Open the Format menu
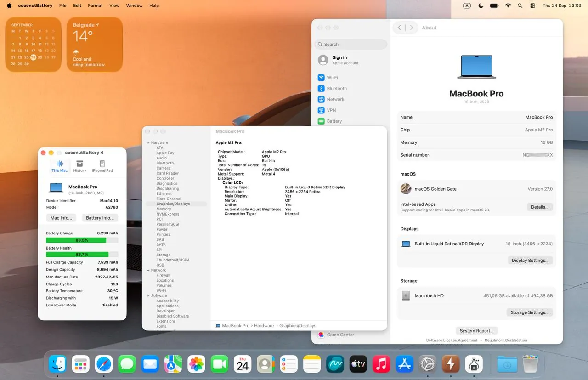This screenshot has width=588, height=380. pos(95,6)
